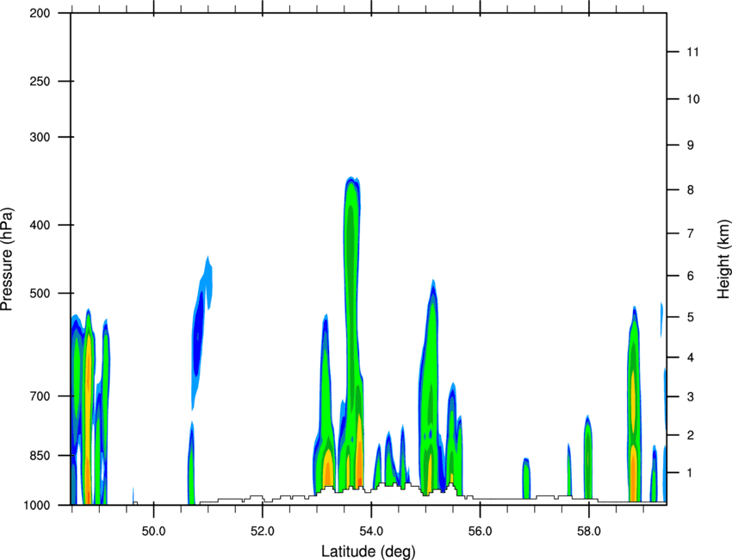Screen dimensions: 732x560
Task: Click the 50.0 latitude tick label
Action: click(x=153, y=532)
